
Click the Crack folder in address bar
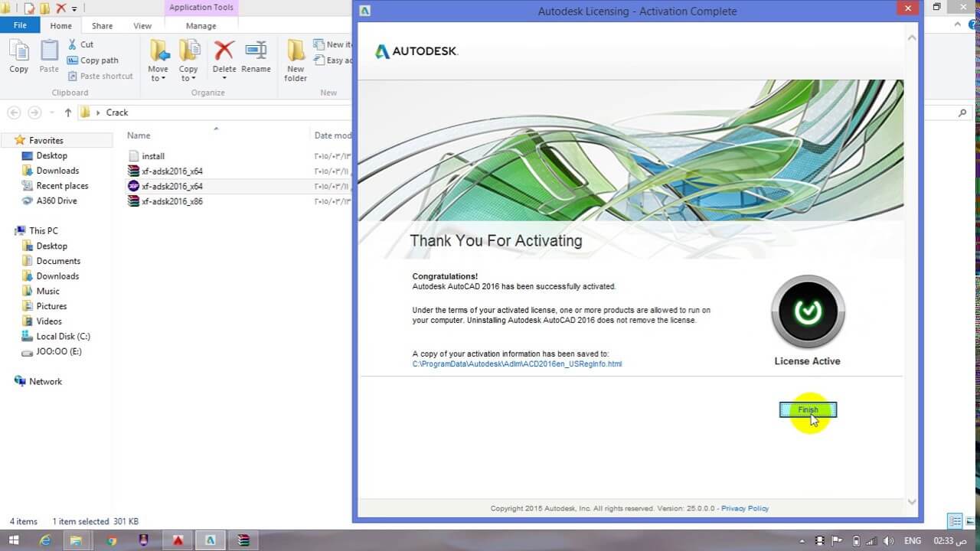coord(117,112)
